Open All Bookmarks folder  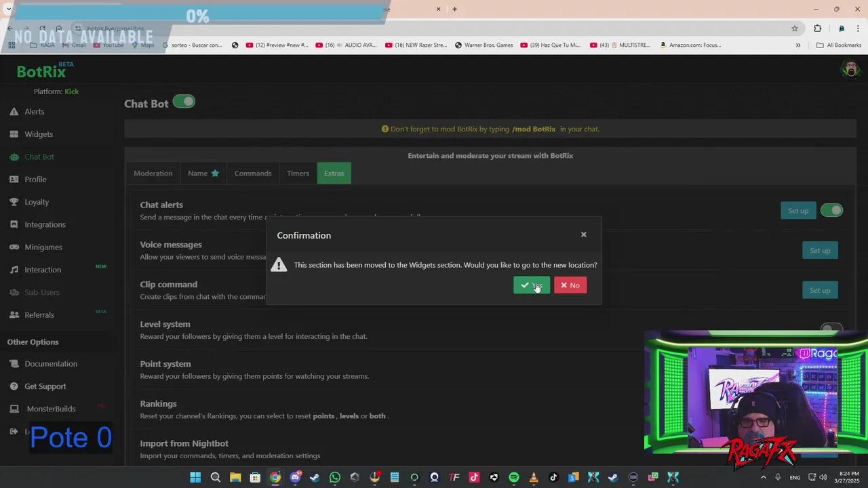(839, 45)
